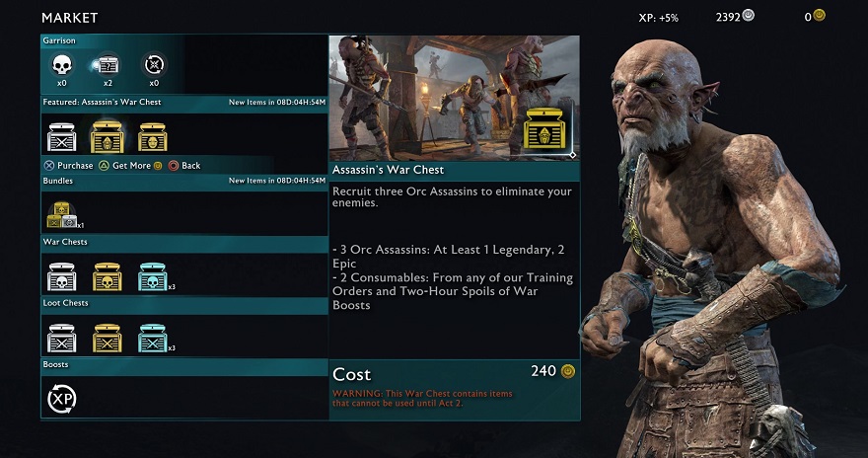Click the Purchase button prompt
Viewport: 868px width, 458px height.
click(68, 166)
